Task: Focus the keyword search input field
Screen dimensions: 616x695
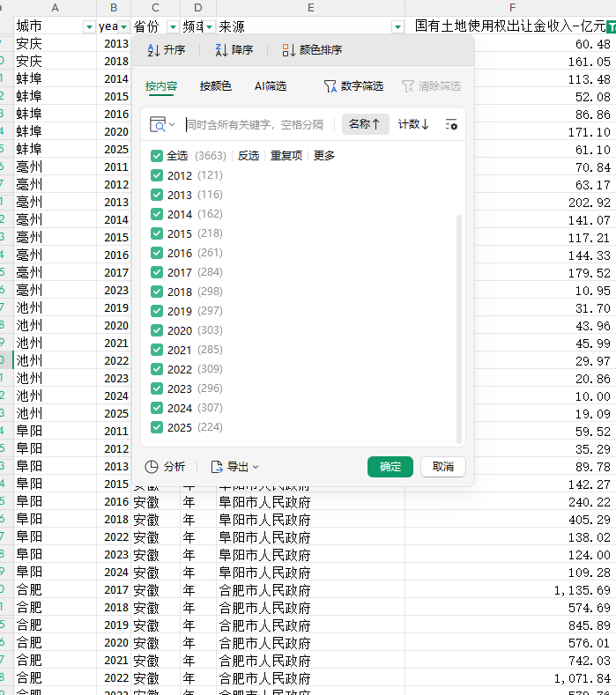Action: pos(255,124)
